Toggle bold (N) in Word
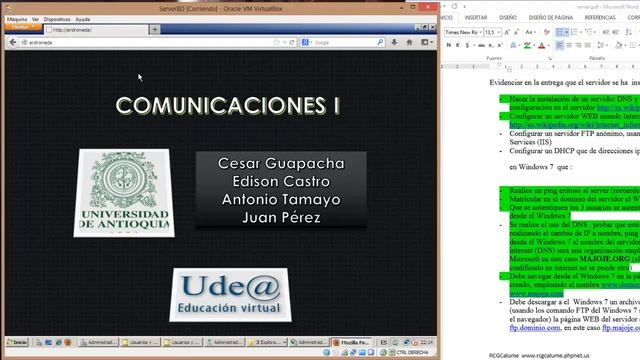This screenshot has width=640, height=360. (x=449, y=45)
